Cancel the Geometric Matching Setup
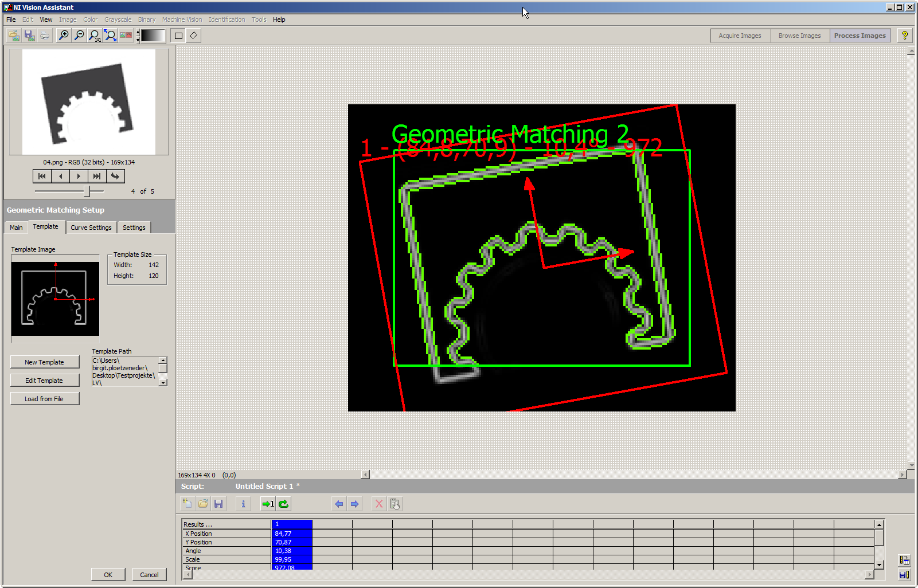918x588 pixels. pos(150,575)
